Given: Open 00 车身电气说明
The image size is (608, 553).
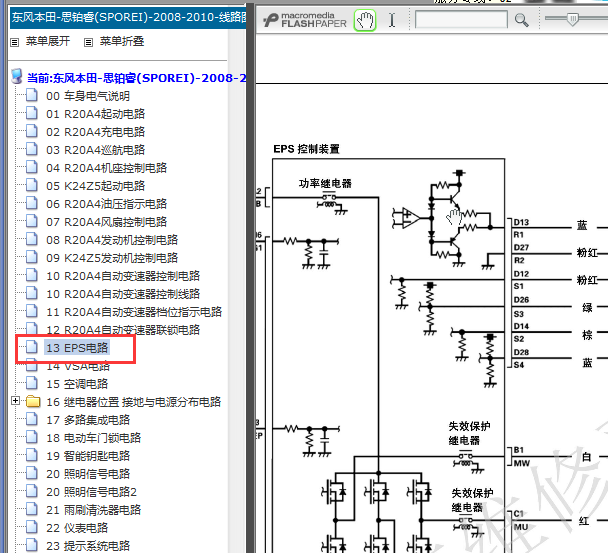Looking at the screenshot, I should [88, 96].
